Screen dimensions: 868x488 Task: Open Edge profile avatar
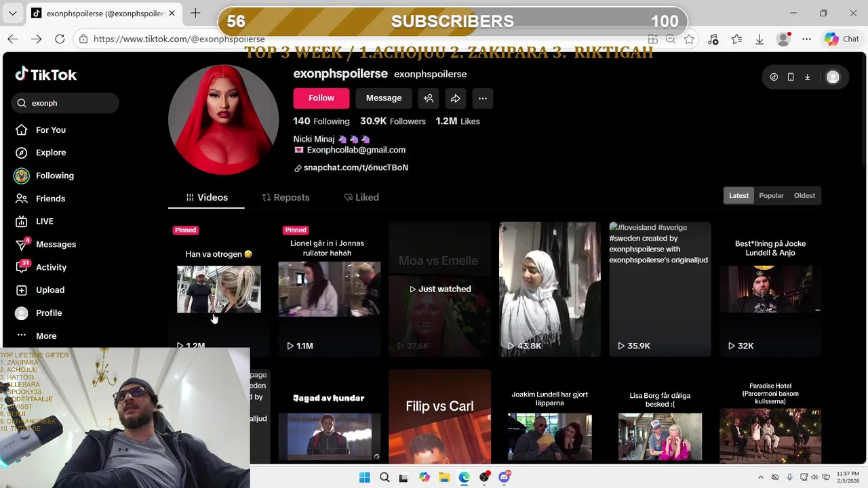pyautogui.click(x=783, y=39)
